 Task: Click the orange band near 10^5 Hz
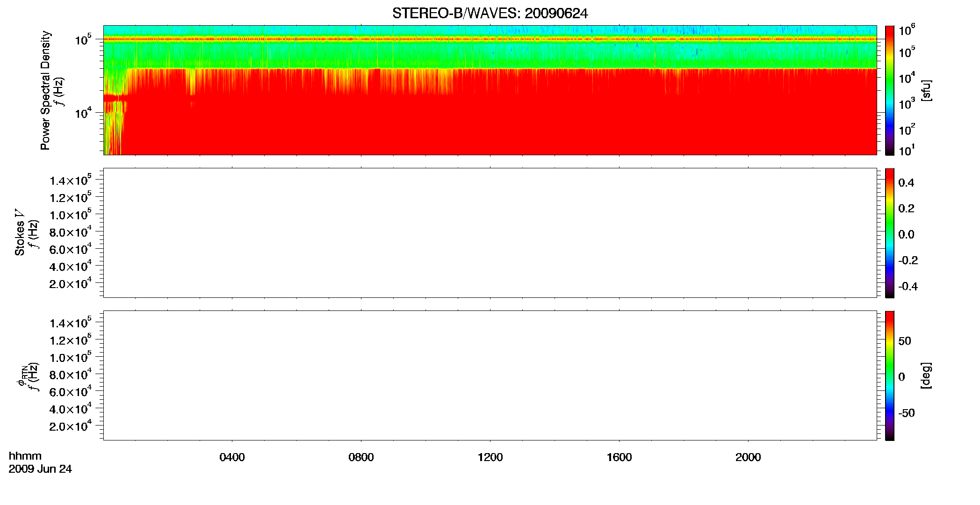pyautogui.click(x=490, y=39)
